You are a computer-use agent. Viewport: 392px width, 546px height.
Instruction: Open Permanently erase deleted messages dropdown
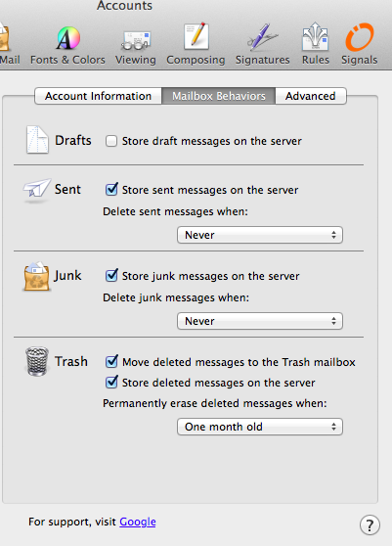260,427
